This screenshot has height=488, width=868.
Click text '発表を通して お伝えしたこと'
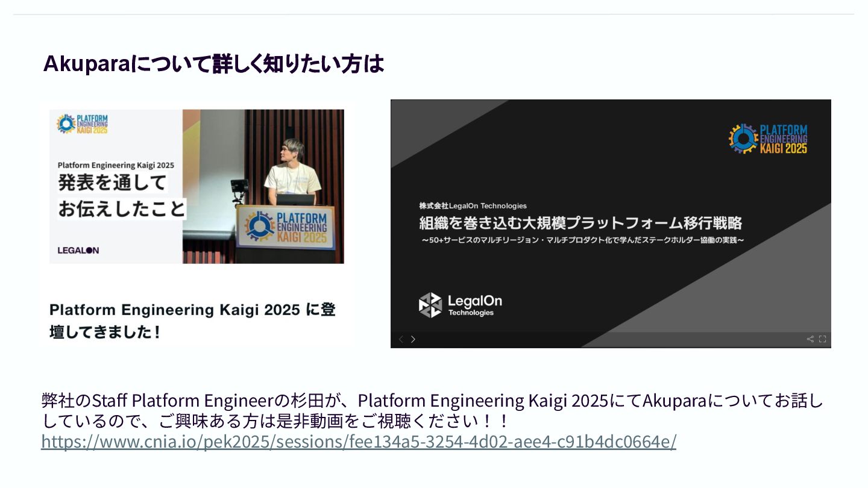point(122,195)
